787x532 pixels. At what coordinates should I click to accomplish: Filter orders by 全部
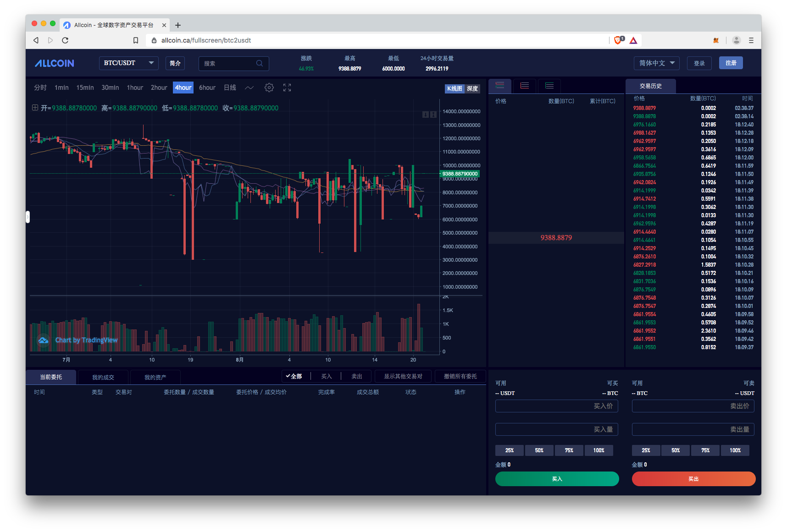tap(294, 376)
